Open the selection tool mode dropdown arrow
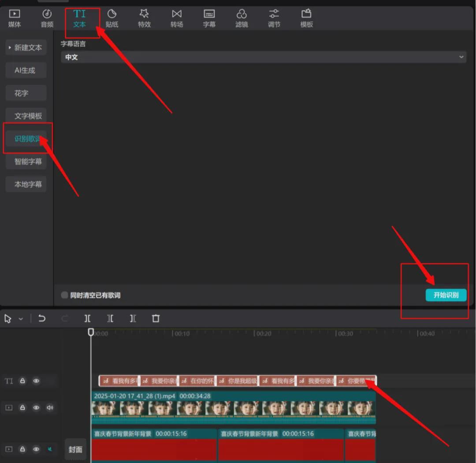This screenshot has height=463, width=476. point(21,319)
